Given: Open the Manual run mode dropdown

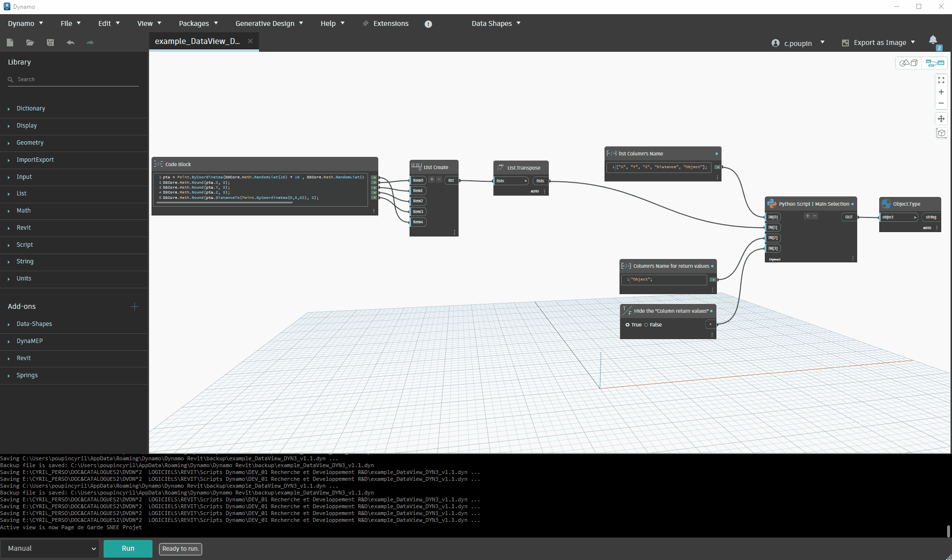Looking at the screenshot, I should point(50,549).
